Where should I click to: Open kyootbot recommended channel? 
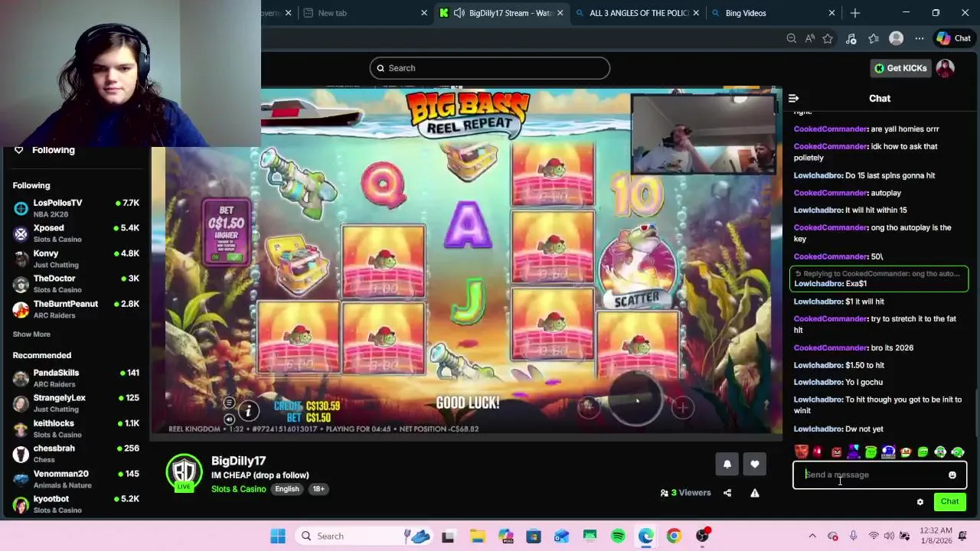[75, 504]
